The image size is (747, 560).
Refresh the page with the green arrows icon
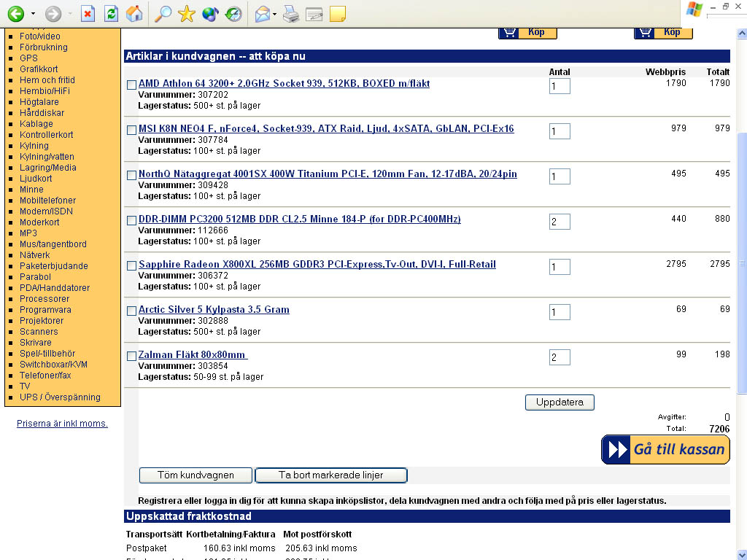(x=111, y=14)
